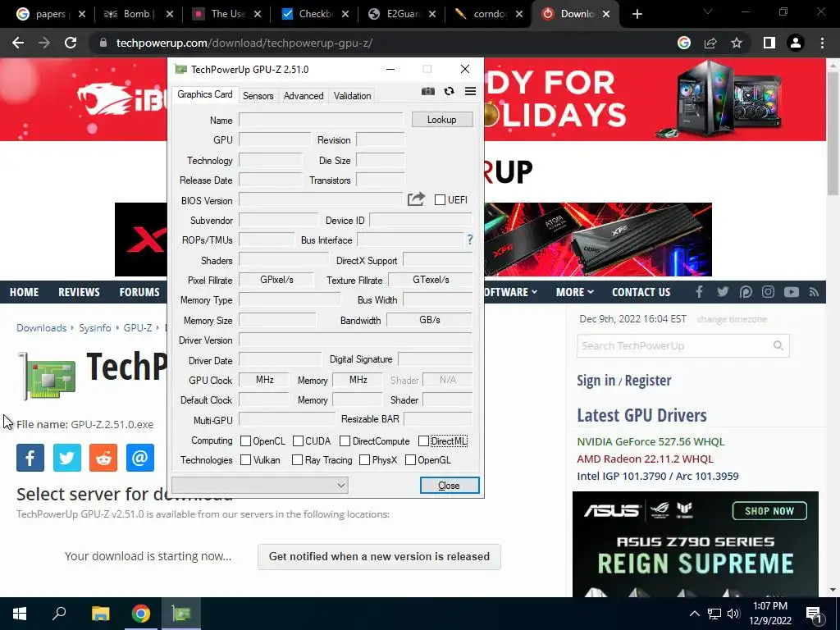Switch to the Validation tab
Image resolution: width=840 pixels, height=630 pixels.
pos(352,95)
